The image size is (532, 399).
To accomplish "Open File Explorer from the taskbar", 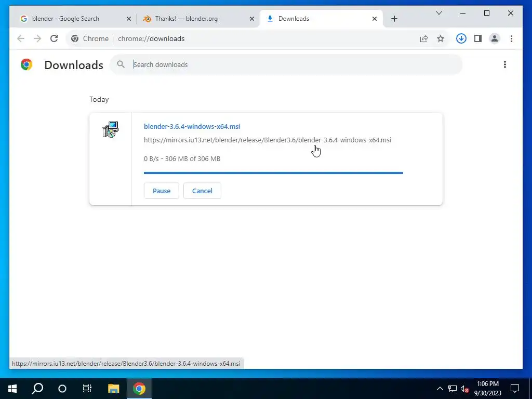I will tap(114, 389).
